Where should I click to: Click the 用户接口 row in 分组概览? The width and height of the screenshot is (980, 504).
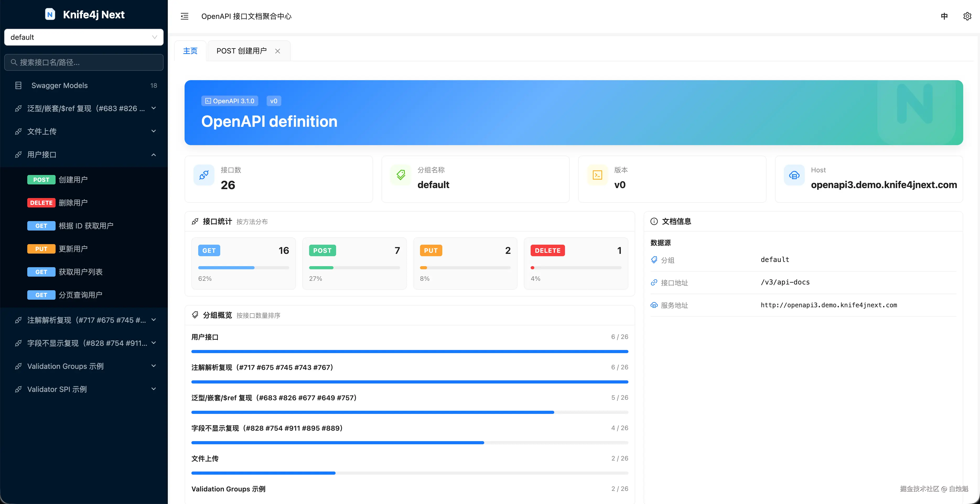410,343
